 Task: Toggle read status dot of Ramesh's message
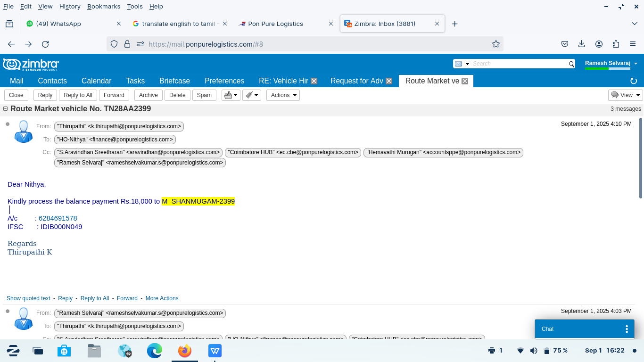[8, 311]
